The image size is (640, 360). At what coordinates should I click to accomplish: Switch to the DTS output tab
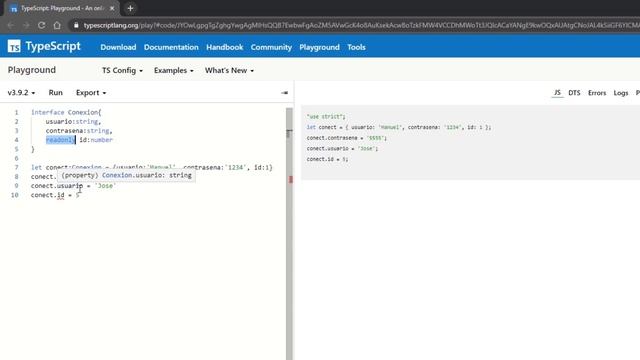(574, 93)
